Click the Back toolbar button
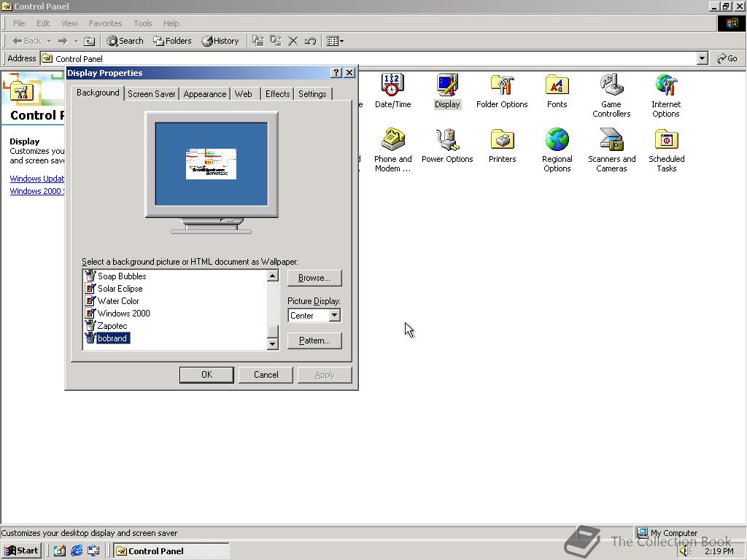The image size is (747, 560). click(27, 41)
